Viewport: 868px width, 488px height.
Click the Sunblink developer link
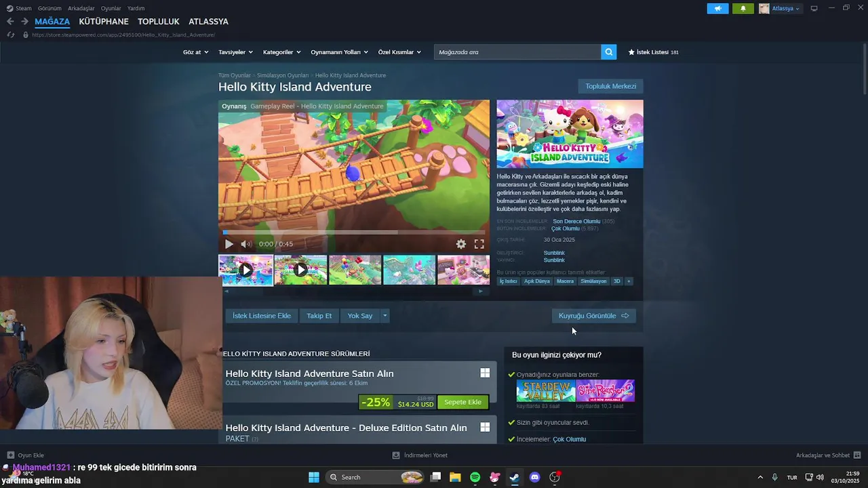pos(554,253)
